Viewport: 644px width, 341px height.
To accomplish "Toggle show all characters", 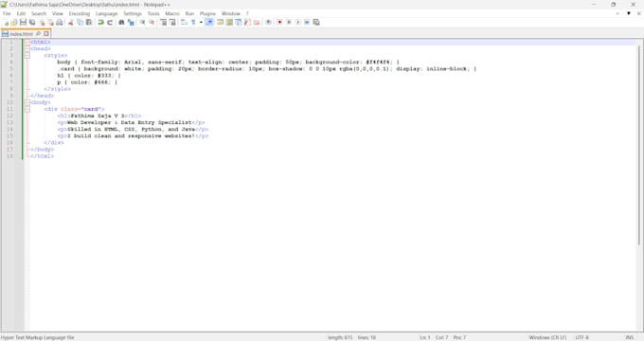I will pyautogui.click(x=193, y=22).
